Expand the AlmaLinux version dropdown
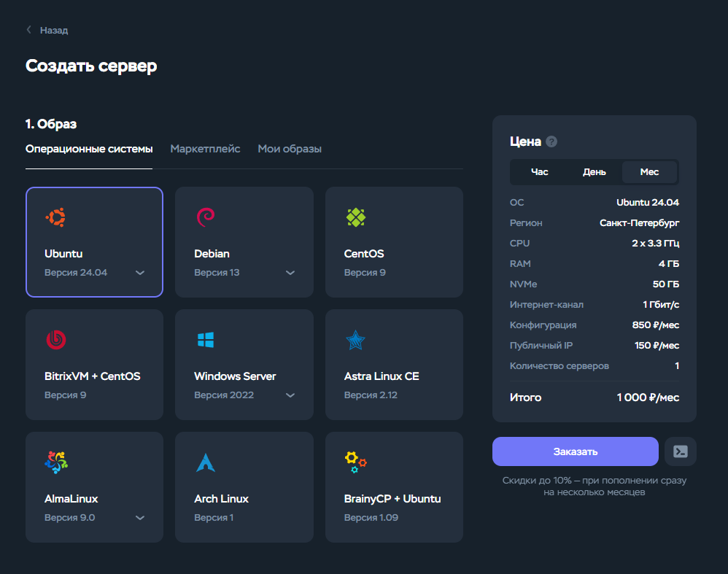 (139, 517)
